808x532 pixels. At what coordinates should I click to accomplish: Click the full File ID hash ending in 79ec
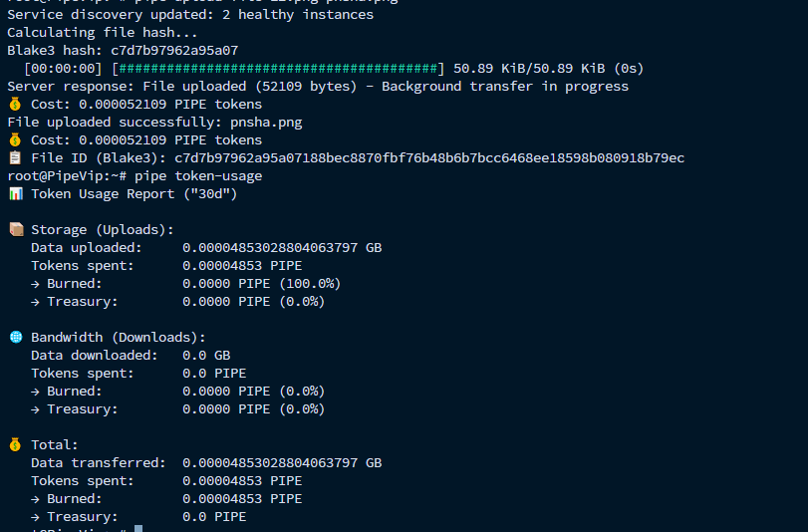click(x=429, y=157)
